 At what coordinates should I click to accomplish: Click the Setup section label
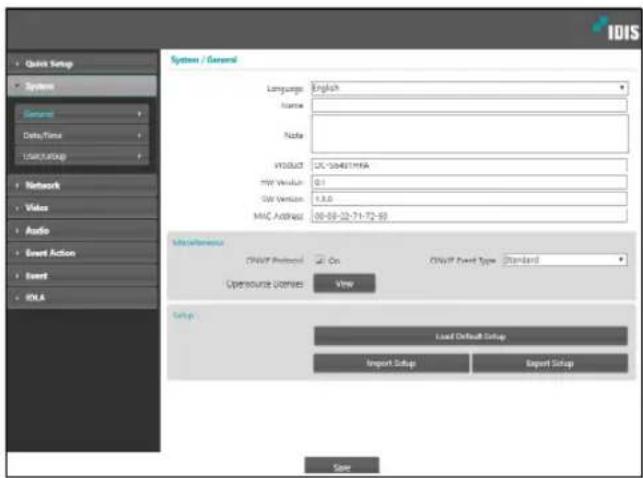point(183,315)
